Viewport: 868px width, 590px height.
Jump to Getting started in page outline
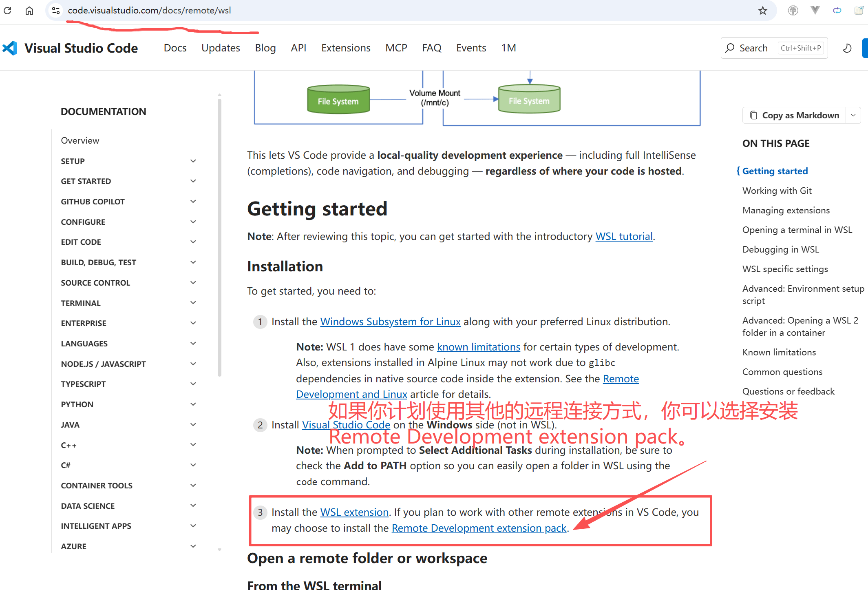(775, 171)
